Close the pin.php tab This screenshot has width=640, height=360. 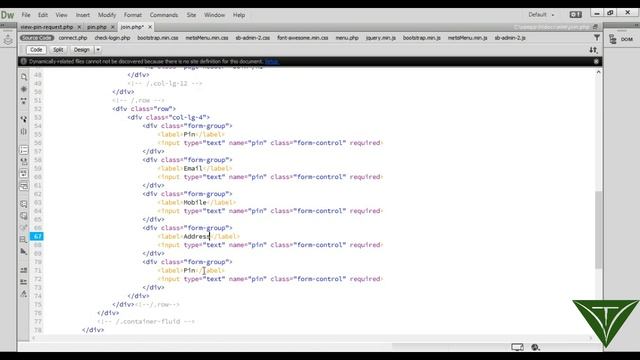[x=113, y=27]
